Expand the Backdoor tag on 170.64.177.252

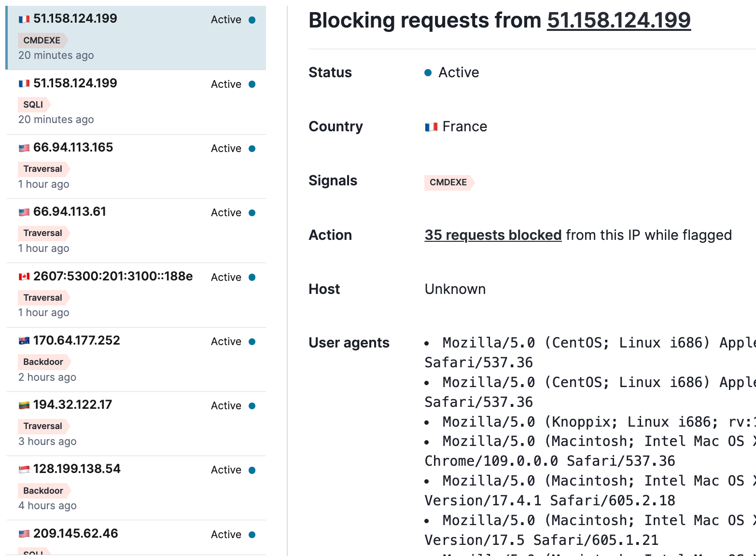43,361
